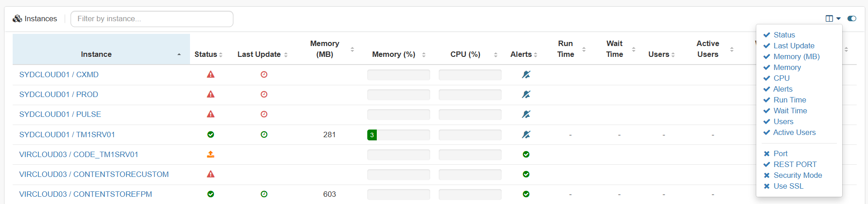Image resolution: width=868 pixels, height=204 pixels.
Task: Open the VIRCLOUD03 / CONTENTSTOREFPM instance link
Action: point(85,194)
